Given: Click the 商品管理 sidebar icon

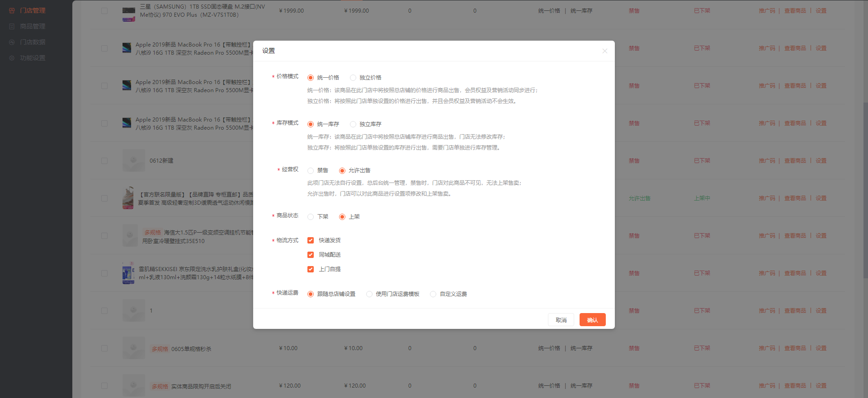Looking at the screenshot, I should point(12,26).
